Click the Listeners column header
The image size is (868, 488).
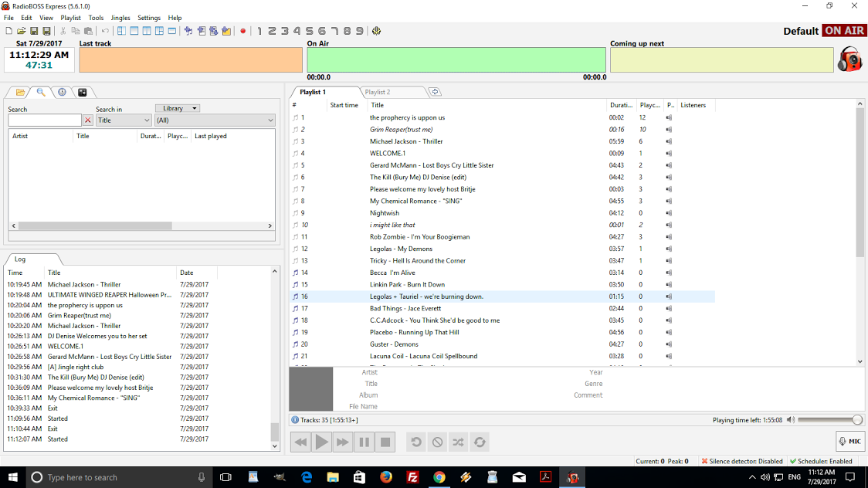tap(696, 105)
